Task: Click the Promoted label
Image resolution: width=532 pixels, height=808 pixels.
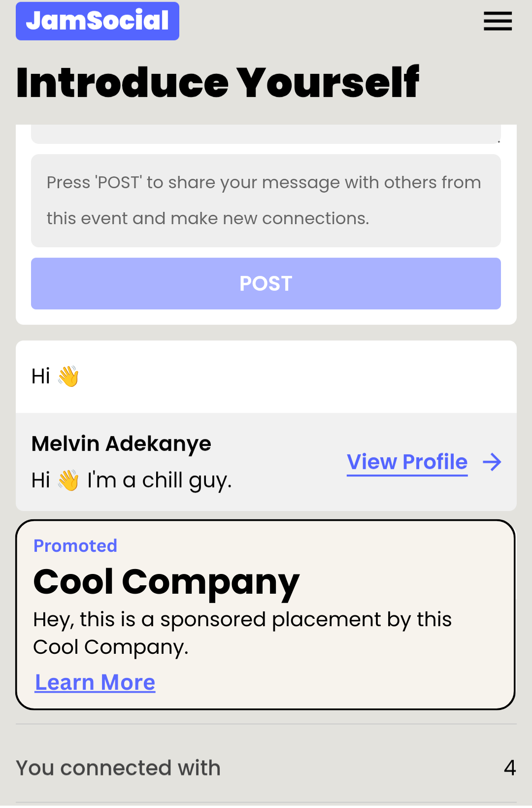Action: pyautogui.click(x=75, y=546)
